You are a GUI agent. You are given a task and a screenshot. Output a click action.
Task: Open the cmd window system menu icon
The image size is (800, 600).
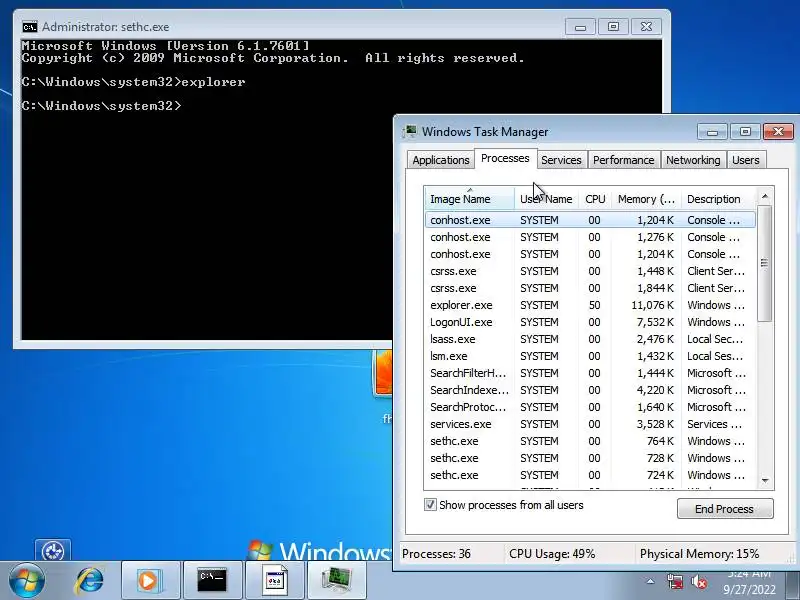[x=30, y=27]
